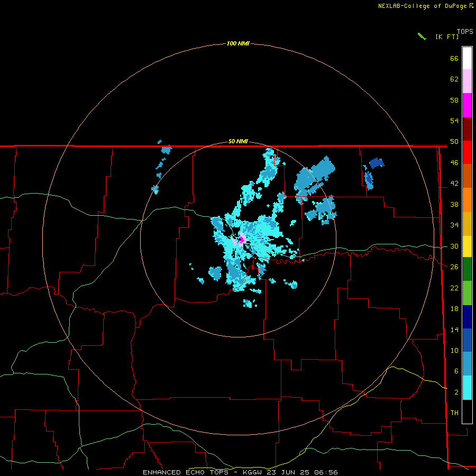This screenshot has width=476, height=476.
Task: Click the magenta echo core at radar center
Action: click(x=241, y=240)
